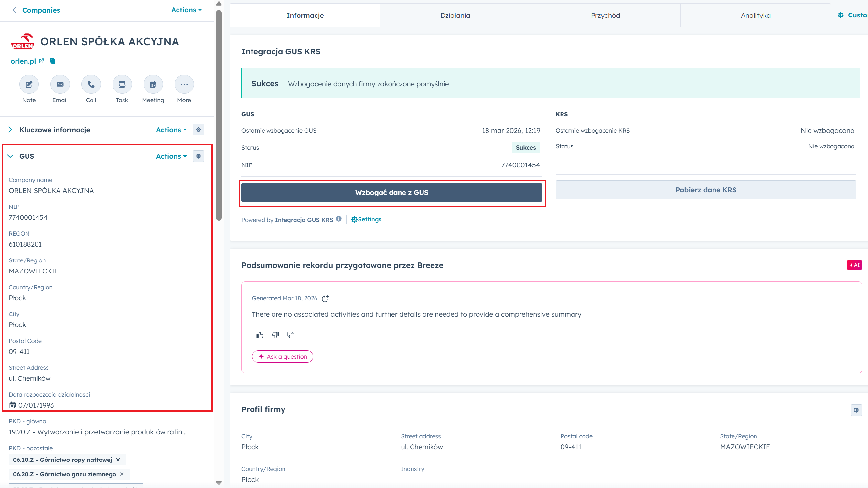Regenerate the Breeze summary

pyautogui.click(x=325, y=298)
